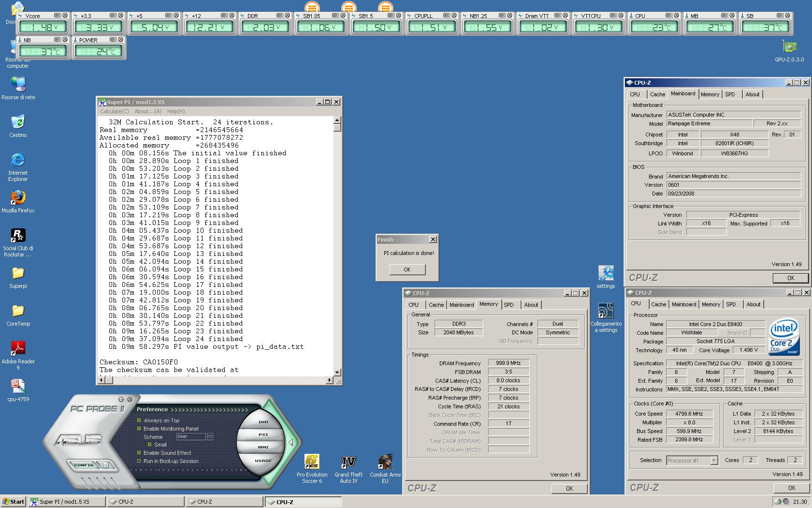Switch to Cache tab in the Mainboard CPU-Z window
Image resolution: width=812 pixels, height=508 pixels.
coord(657,94)
